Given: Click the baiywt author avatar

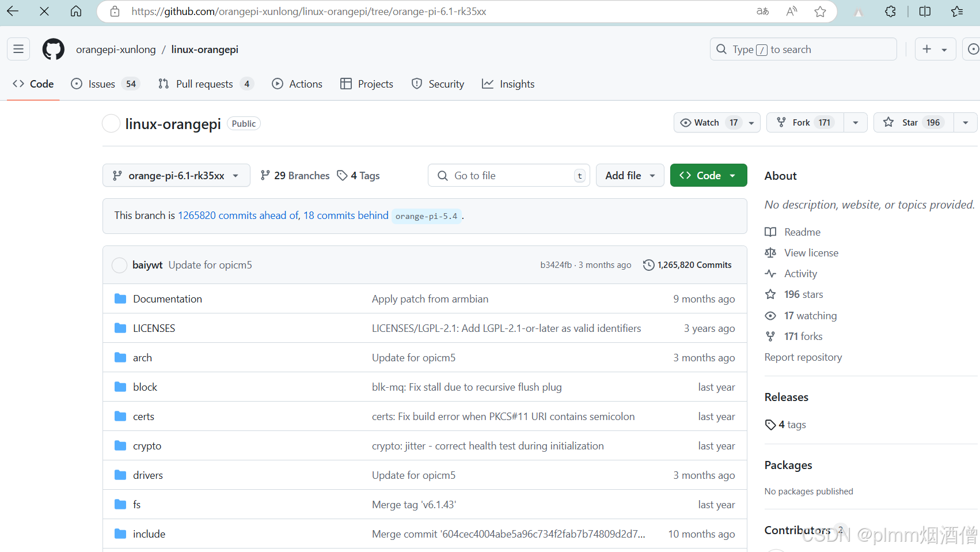Looking at the screenshot, I should click(119, 265).
